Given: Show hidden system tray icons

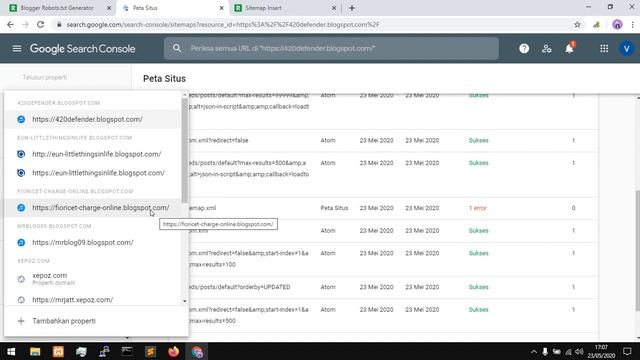Looking at the screenshot, I should point(533,351).
